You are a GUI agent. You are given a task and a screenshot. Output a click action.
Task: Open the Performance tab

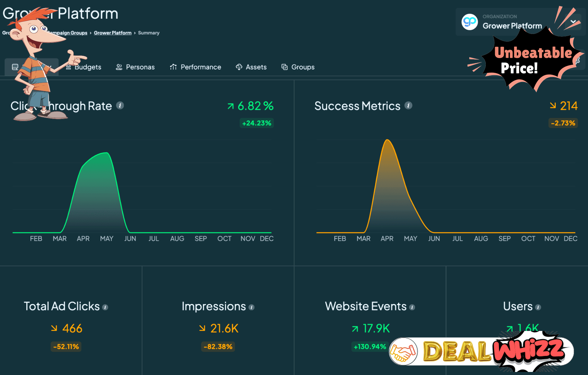tap(196, 67)
